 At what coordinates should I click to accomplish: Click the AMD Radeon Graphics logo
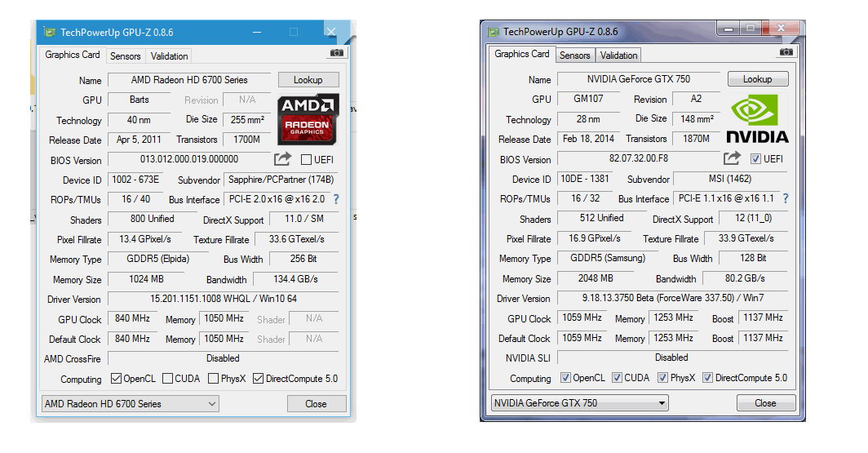(308, 120)
